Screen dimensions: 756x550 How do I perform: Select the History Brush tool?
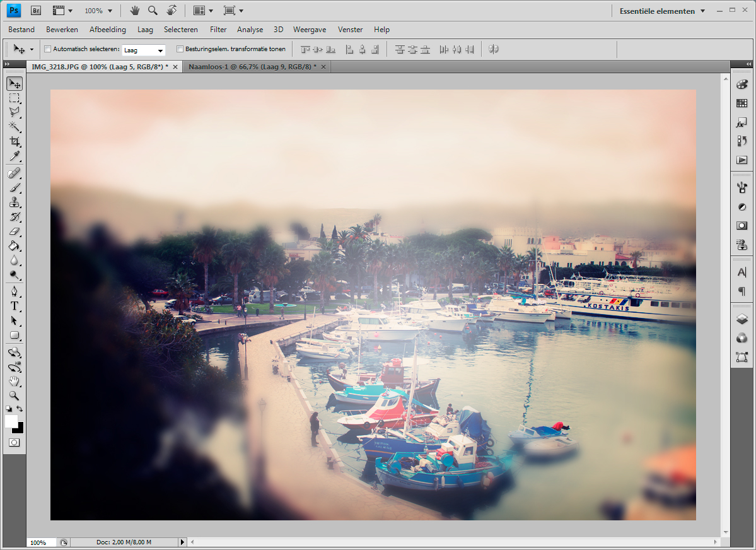[x=15, y=216]
